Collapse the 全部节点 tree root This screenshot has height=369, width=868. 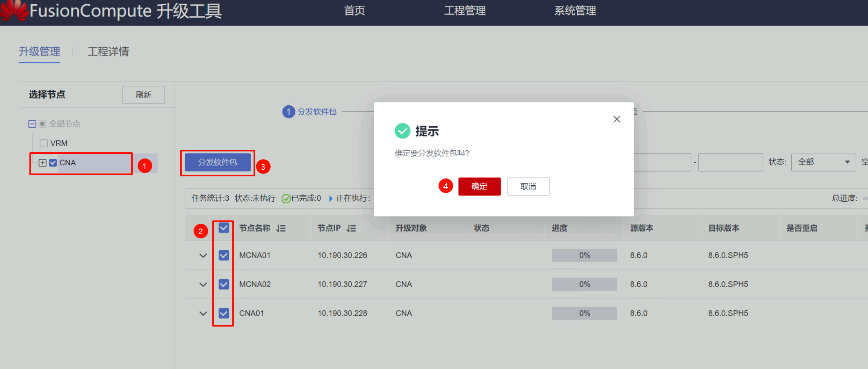32,124
